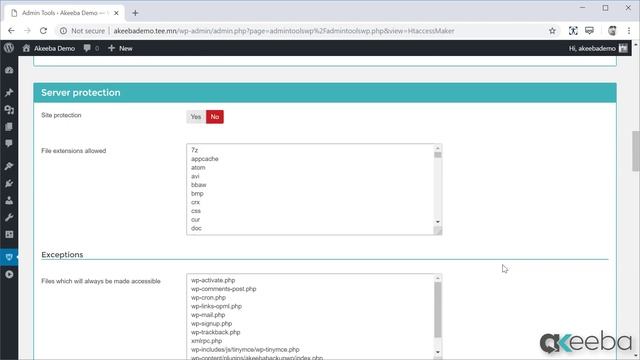The width and height of the screenshot is (640, 360).
Task: Reload the page with the refresh icon
Action: [x=43, y=31]
